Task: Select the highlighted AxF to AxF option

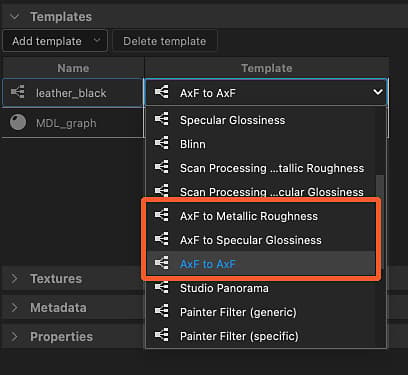Action: (x=261, y=264)
